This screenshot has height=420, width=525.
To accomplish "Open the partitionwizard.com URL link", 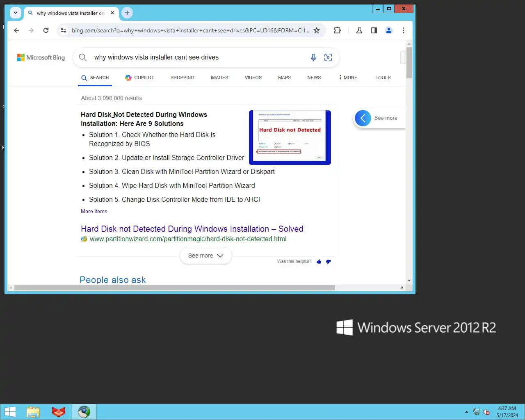I will pos(188,239).
